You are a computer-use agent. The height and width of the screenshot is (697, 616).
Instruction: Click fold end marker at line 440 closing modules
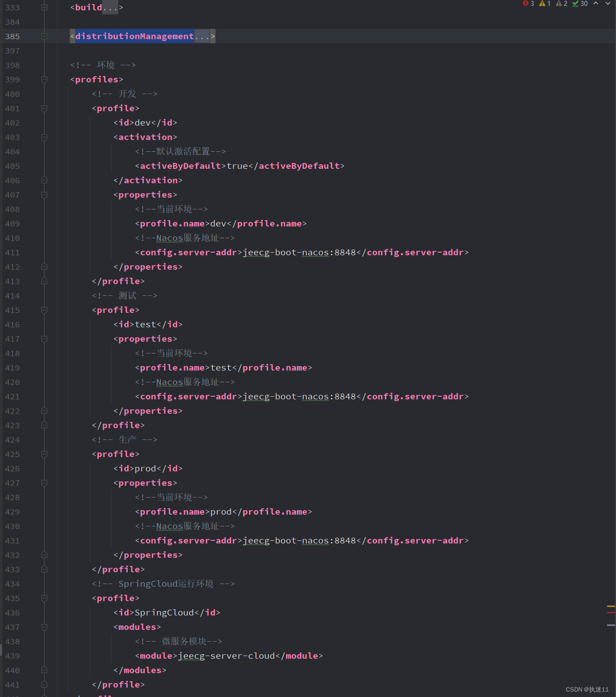44,670
